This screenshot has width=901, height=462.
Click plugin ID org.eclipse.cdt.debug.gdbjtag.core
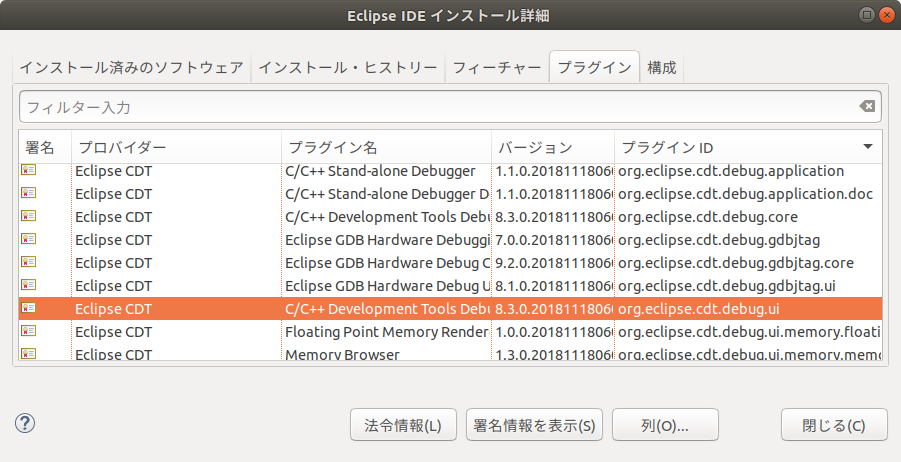tap(736, 263)
